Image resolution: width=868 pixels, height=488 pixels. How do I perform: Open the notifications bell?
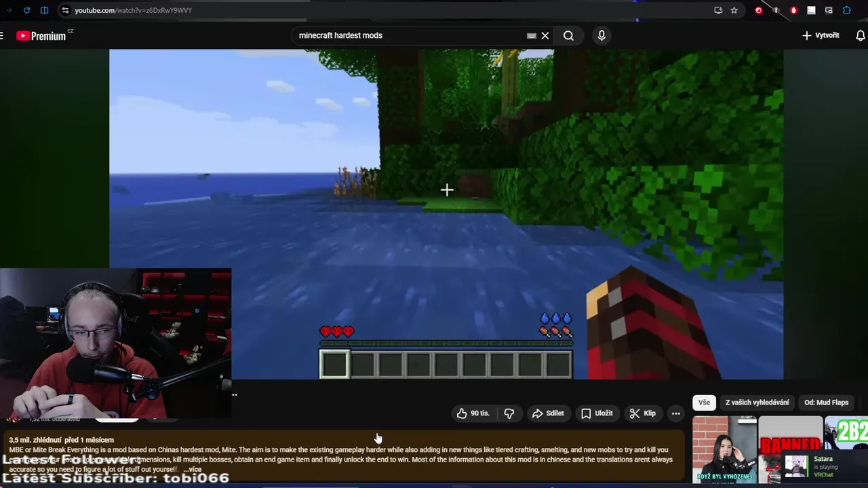860,35
